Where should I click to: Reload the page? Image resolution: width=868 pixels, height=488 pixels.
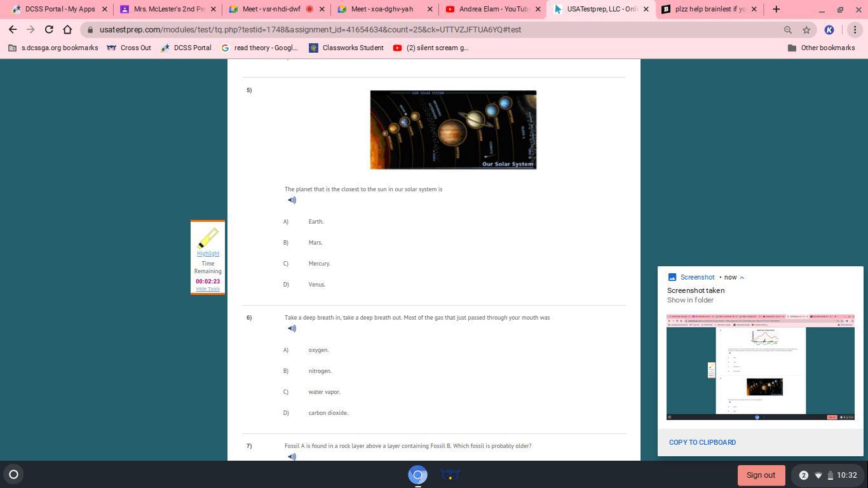click(49, 30)
